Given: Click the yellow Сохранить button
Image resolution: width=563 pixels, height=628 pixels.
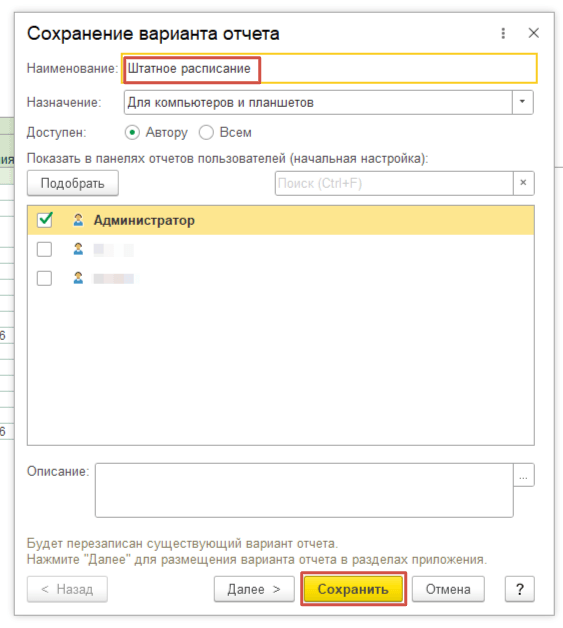Looking at the screenshot, I should pyautogui.click(x=353, y=589).
